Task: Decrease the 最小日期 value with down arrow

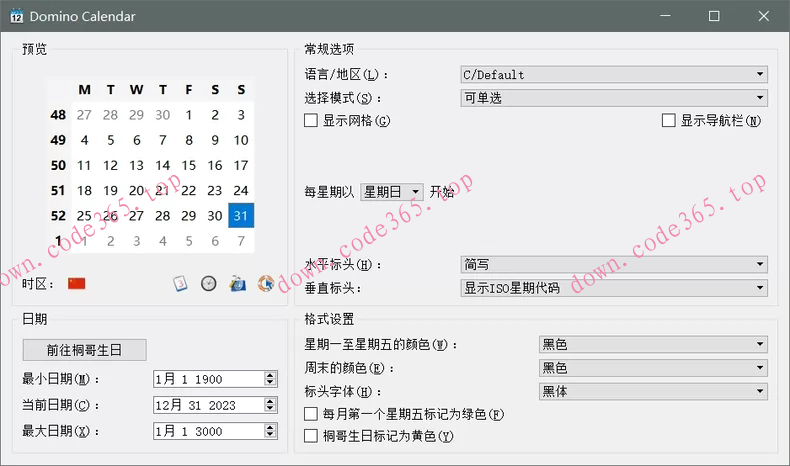Action: click(270, 382)
